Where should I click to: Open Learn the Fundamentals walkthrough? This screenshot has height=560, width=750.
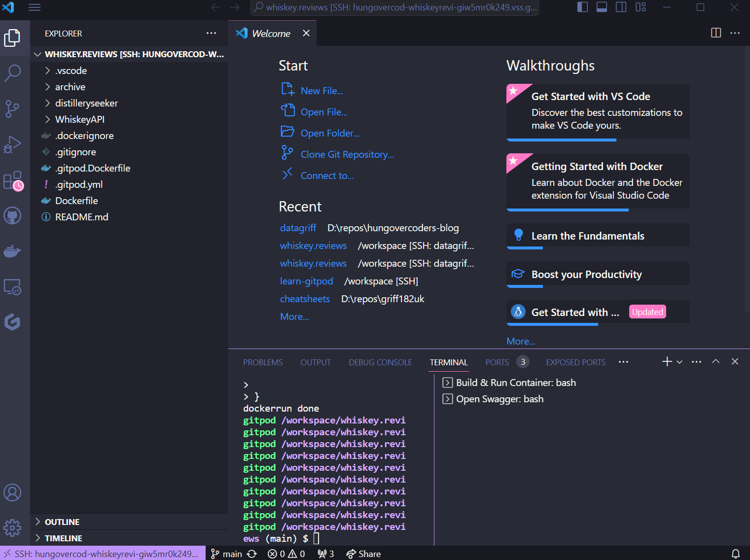598,236
